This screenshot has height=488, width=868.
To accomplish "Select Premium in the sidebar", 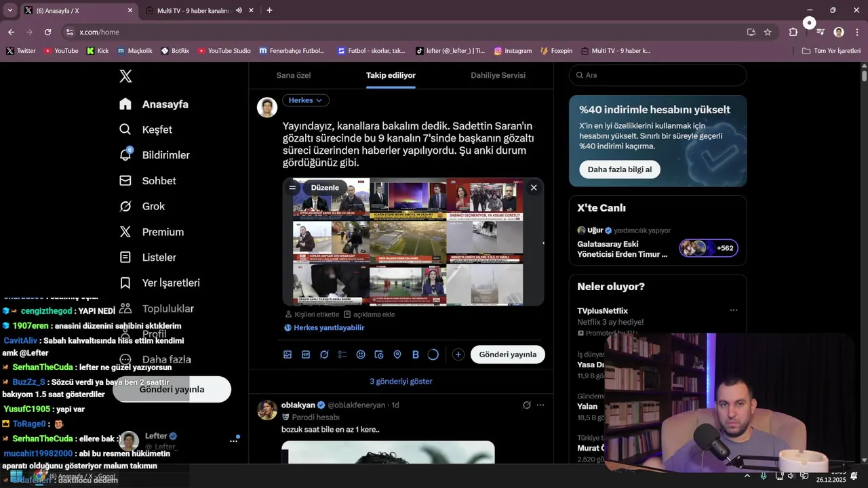I will coord(152,232).
